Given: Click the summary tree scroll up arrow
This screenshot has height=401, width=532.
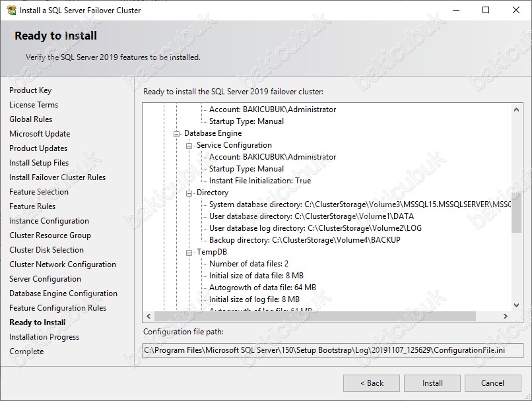Looking at the screenshot, I should pyautogui.click(x=516, y=109).
